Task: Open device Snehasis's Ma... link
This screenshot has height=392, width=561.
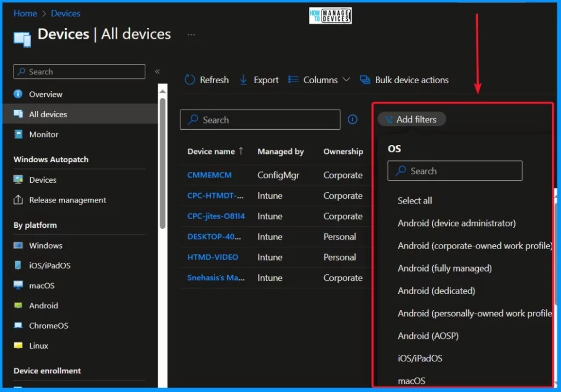Action: (216, 278)
